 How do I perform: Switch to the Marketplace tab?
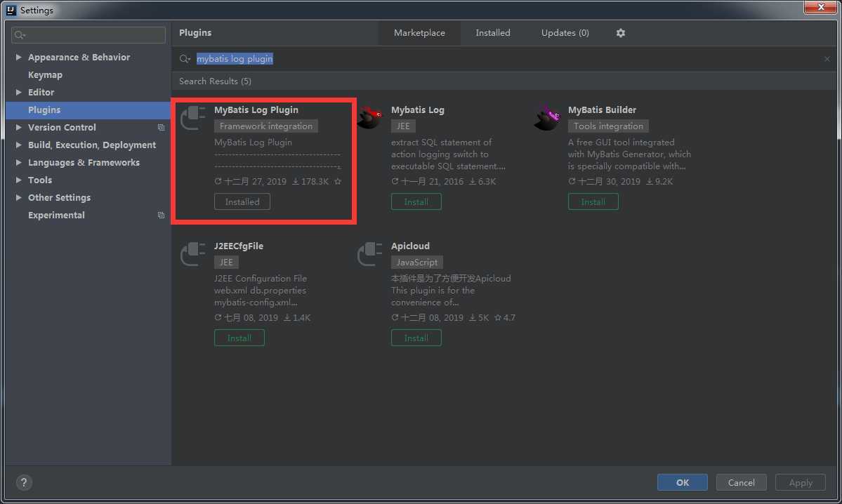pyautogui.click(x=419, y=33)
